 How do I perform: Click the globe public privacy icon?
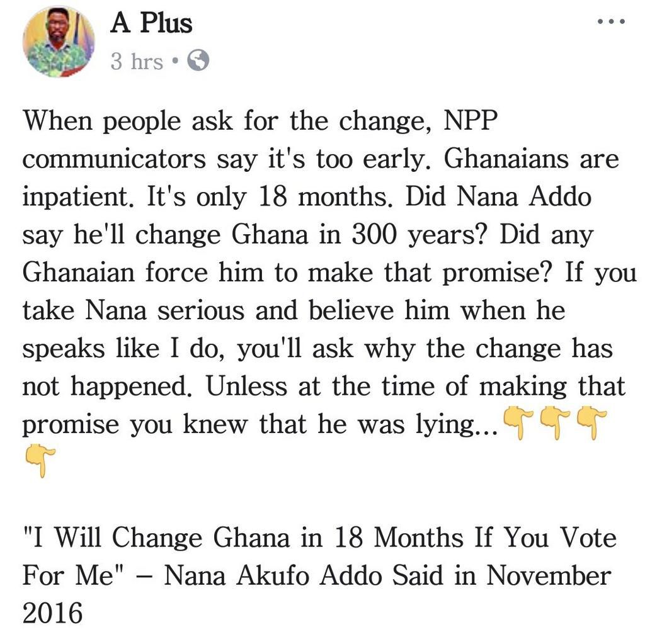198,60
